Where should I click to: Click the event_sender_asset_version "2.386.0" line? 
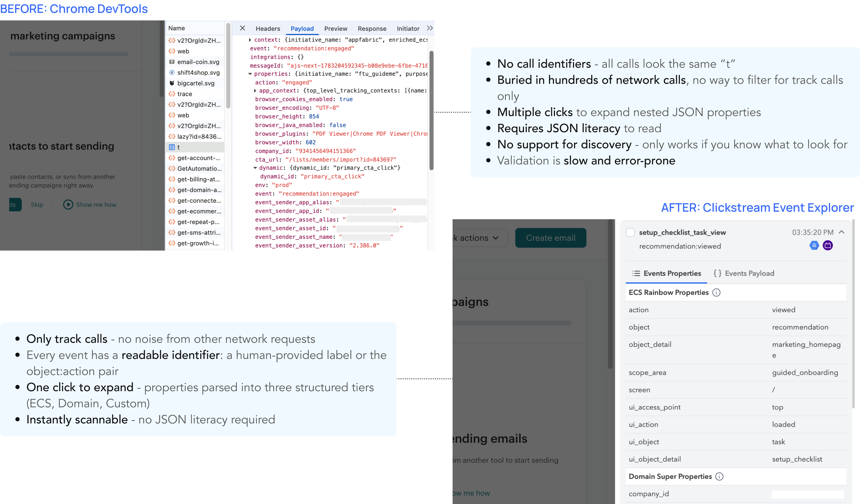(317, 246)
